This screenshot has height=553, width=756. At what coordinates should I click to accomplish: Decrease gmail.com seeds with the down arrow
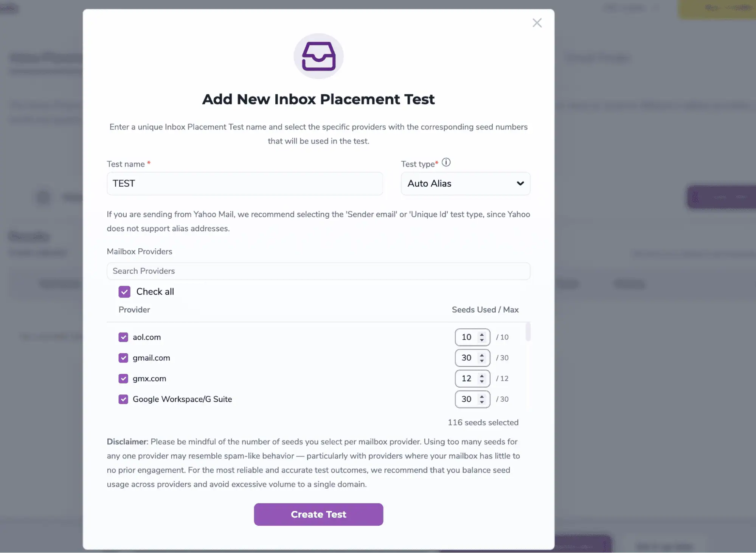tap(481, 360)
